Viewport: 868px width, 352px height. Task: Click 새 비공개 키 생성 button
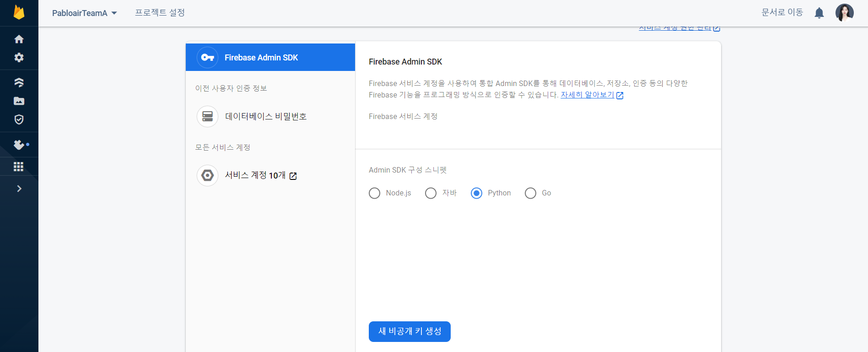410,331
